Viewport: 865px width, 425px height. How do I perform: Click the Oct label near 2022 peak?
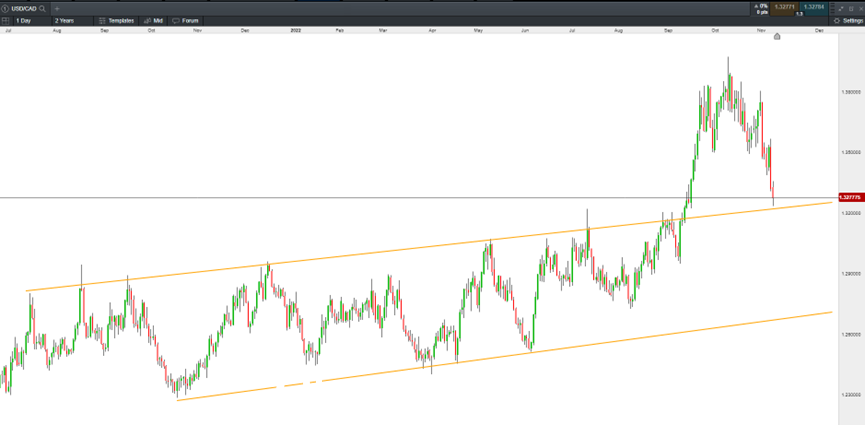click(716, 30)
